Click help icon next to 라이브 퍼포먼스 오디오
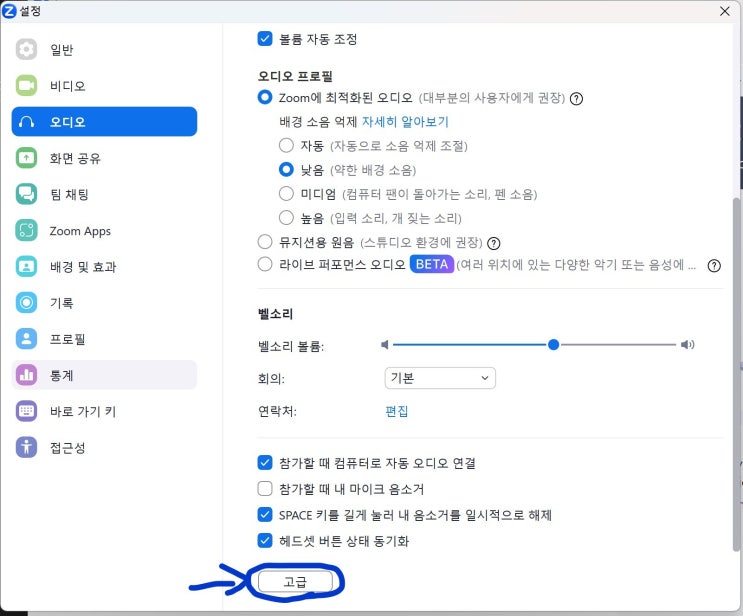 (x=714, y=266)
